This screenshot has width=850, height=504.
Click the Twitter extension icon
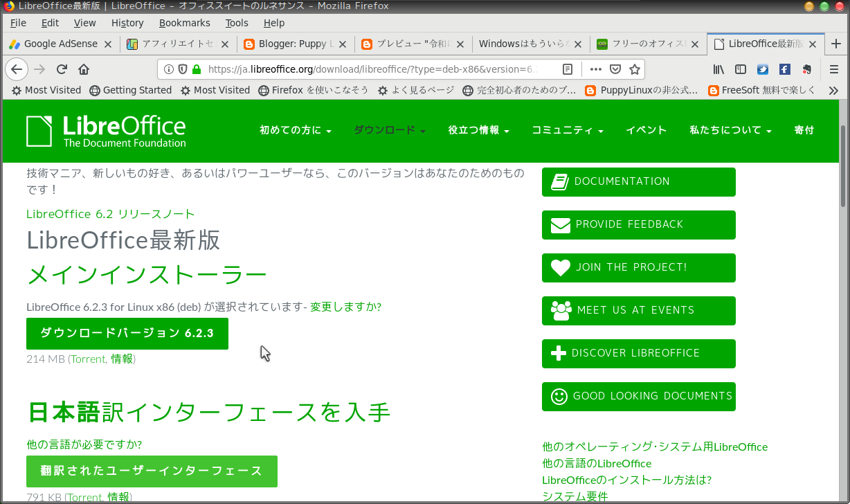point(763,69)
